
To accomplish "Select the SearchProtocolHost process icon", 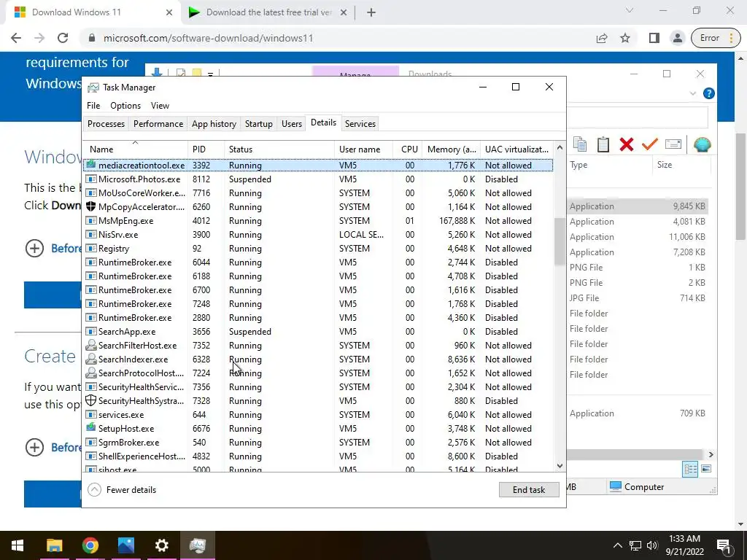I will tap(91, 373).
